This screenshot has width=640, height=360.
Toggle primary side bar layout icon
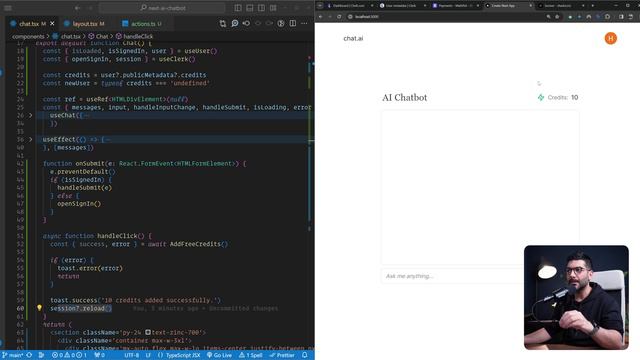click(238, 8)
